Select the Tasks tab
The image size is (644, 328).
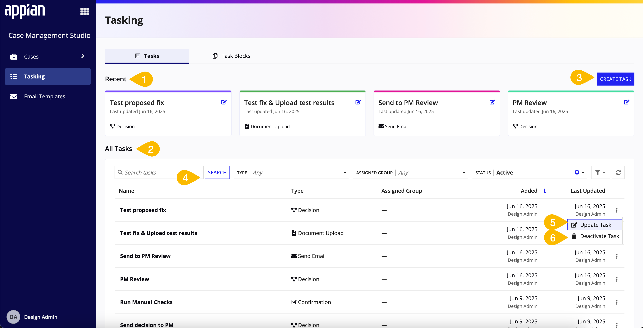(147, 56)
